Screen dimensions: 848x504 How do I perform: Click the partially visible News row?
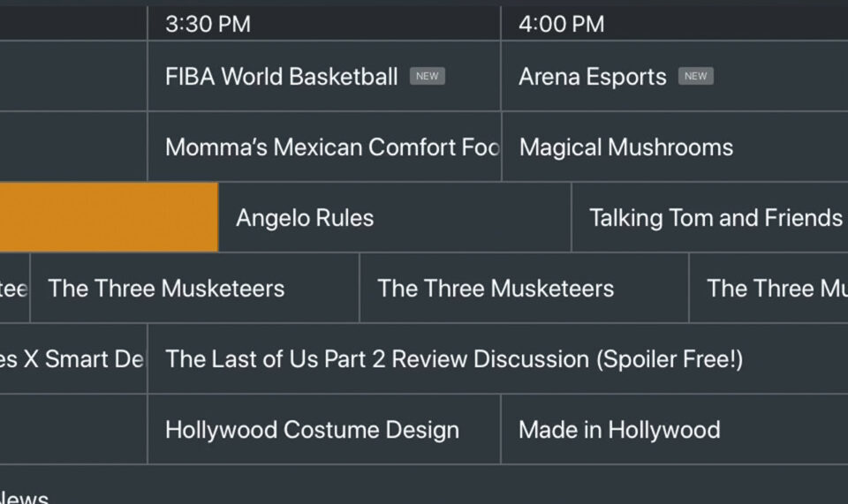point(25,496)
